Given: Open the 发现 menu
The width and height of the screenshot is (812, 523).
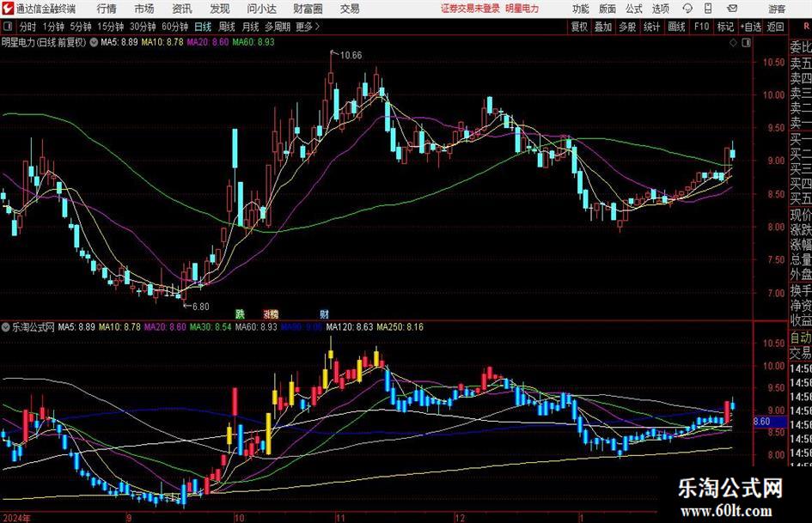Looking at the screenshot, I should (x=220, y=9).
